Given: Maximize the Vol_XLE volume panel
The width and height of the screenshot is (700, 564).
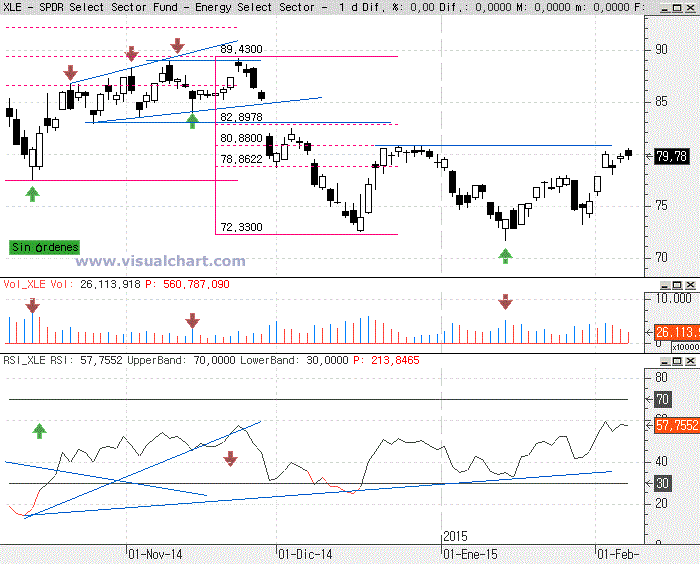Looking at the screenshot, I should [x=677, y=284].
